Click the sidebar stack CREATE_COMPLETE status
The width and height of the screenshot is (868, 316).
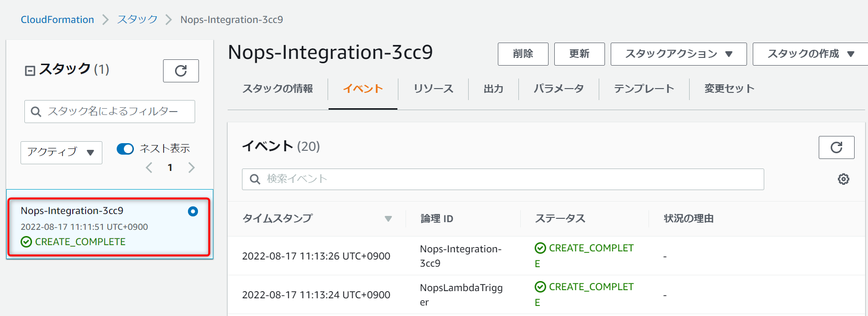(x=73, y=242)
